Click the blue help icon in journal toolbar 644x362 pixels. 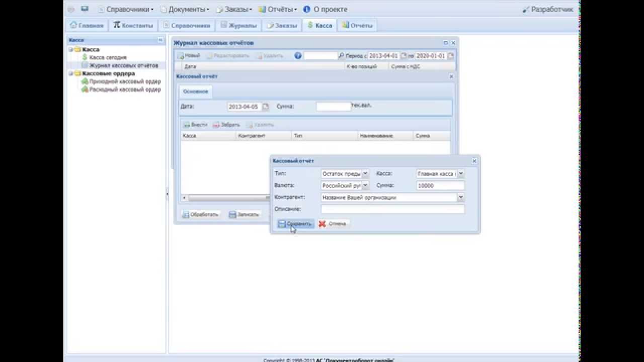tap(298, 56)
